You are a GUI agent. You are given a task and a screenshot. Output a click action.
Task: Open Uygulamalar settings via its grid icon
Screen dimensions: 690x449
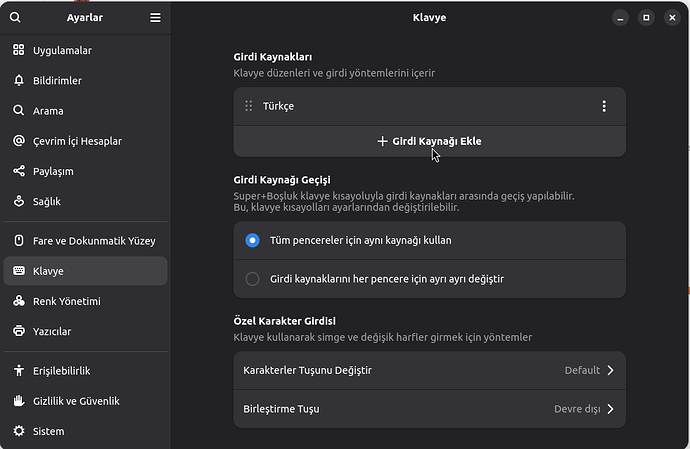(19, 50)
